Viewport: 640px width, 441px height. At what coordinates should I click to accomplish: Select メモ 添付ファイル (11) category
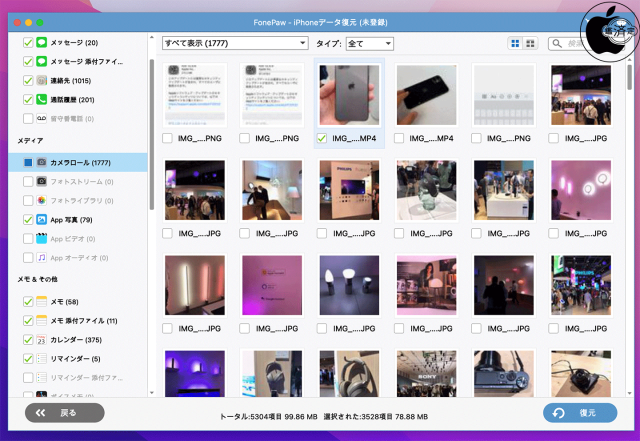click(78, 321)
